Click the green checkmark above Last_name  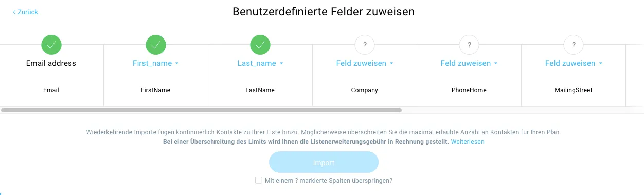pyautogui.click(x=260, y=45)
